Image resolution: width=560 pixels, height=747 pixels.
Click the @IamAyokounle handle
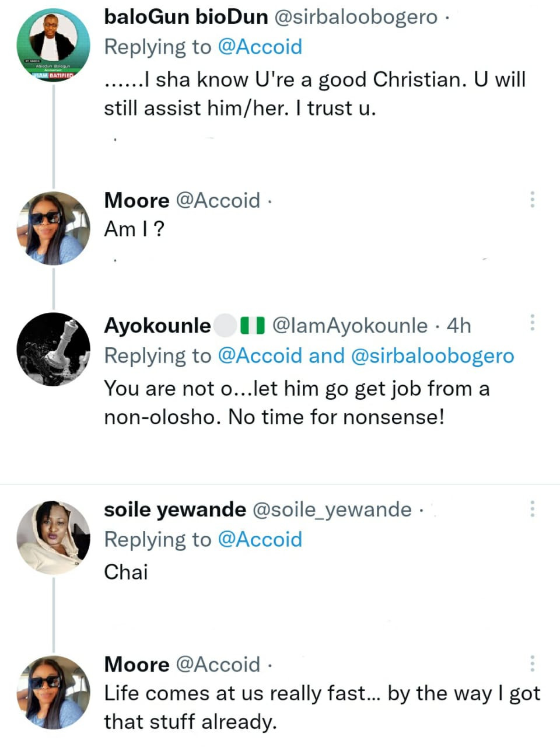pos(350,325)
